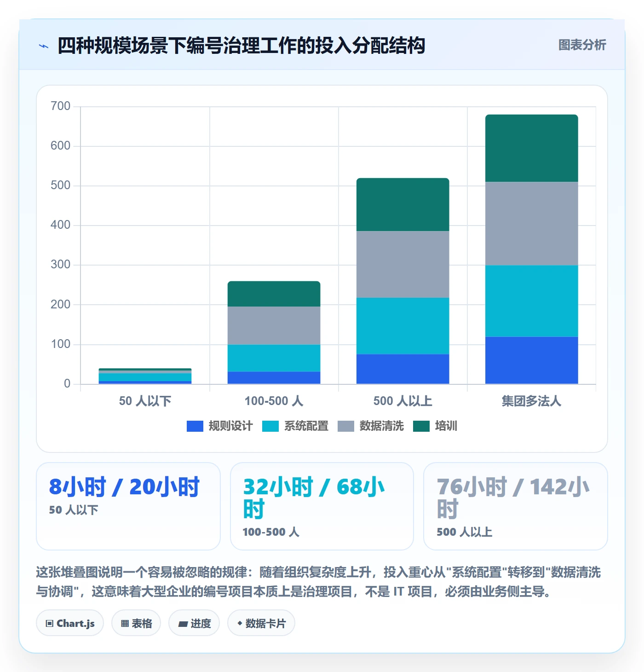Hide the 培训 legend series swatch
The image size is (644, 672).
421,426
